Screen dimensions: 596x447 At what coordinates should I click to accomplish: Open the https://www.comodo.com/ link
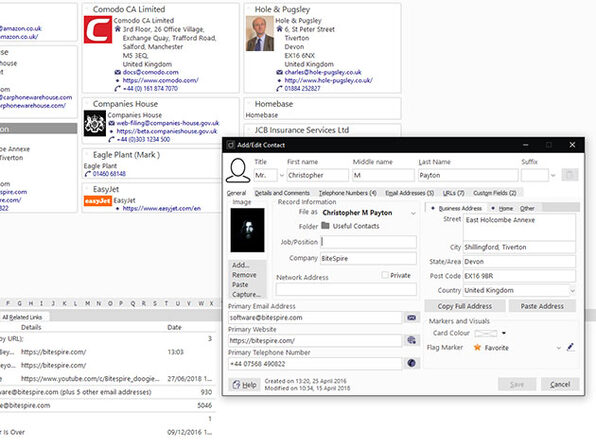[160, 80]
